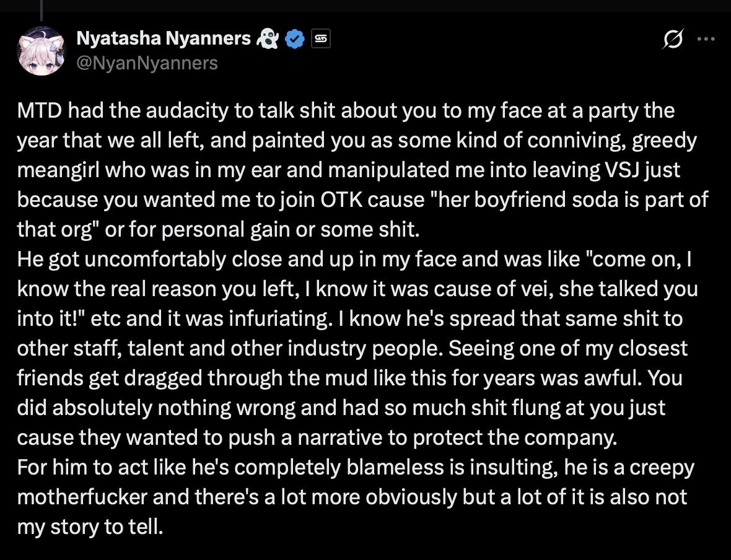Screen dimensions: 731x560
Task: Click the blue verified checkmark badge
Action: pos(294,38)
